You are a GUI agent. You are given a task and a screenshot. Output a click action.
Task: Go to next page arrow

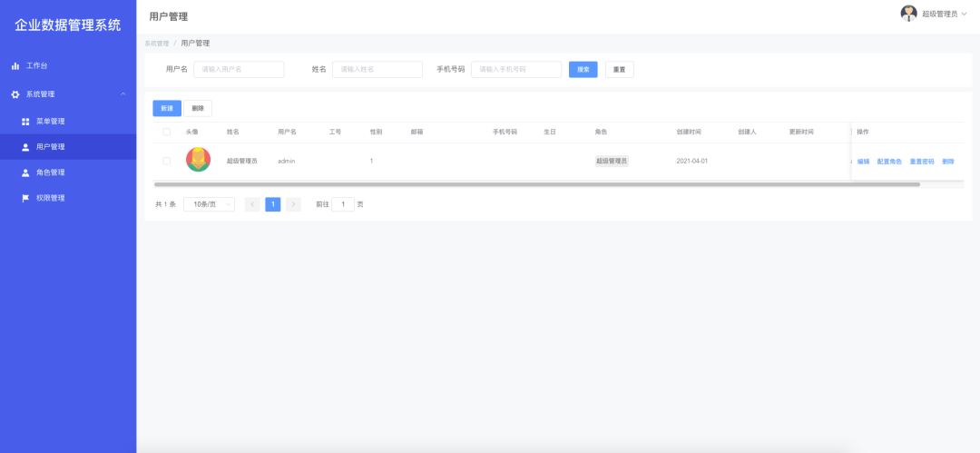coord(293,204)
